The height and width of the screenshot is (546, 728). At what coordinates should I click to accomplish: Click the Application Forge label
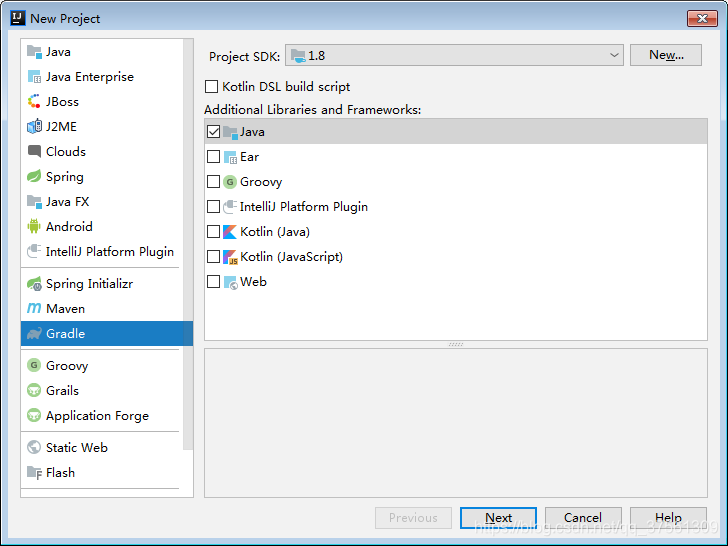pyautogui.click(x=98, y=416)
